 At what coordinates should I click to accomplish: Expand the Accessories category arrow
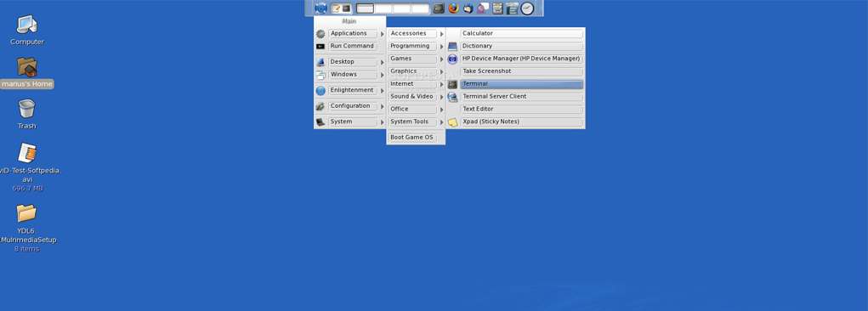tap(442, 34)
